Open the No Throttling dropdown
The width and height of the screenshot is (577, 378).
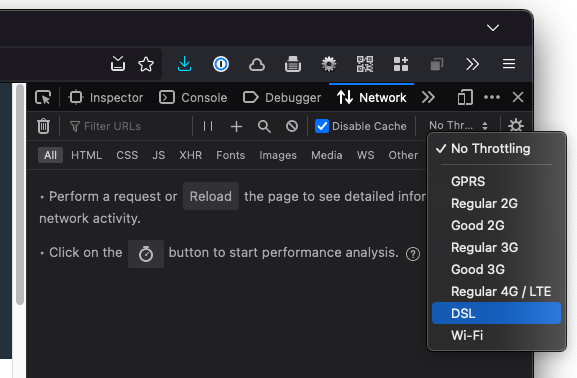(x=458, y=126)
